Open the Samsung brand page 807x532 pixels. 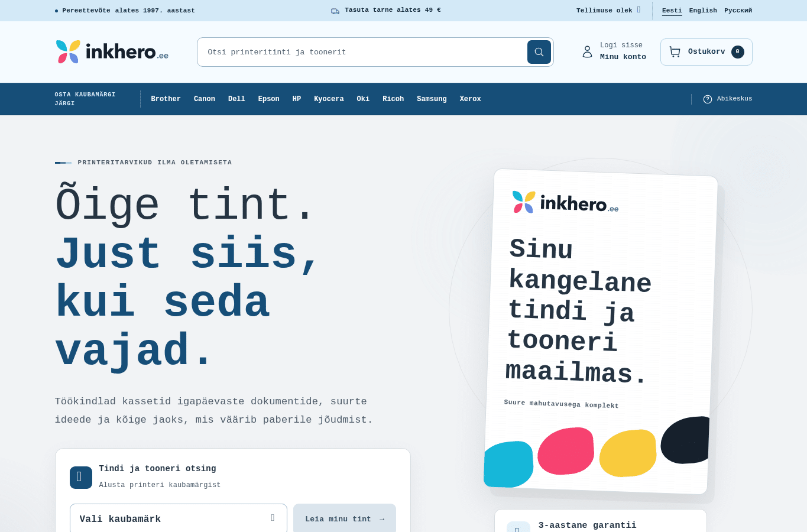[432, 99]
